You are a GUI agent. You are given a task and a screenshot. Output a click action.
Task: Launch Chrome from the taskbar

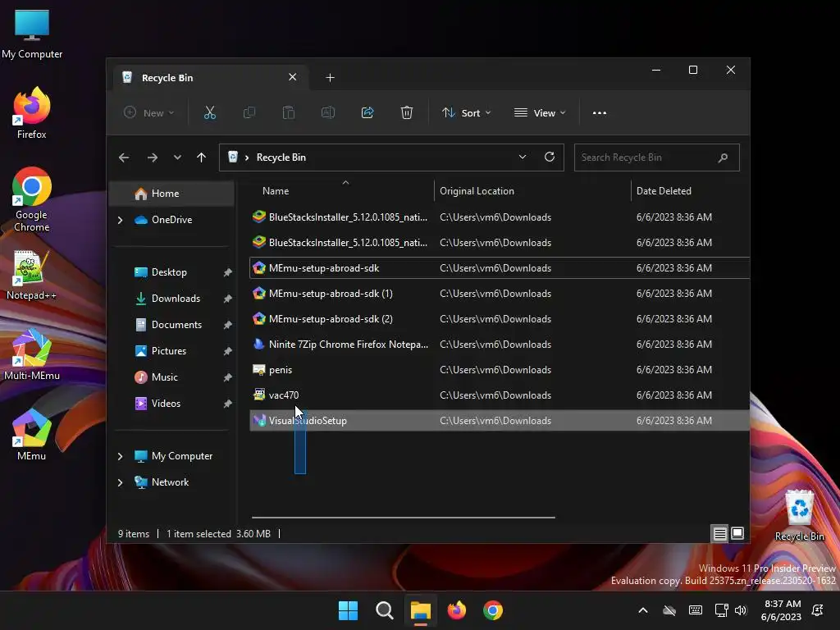click(x=493, y=610)
